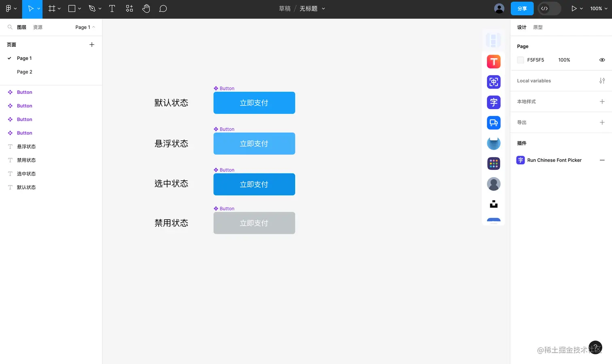The image size is (612, 364).
Task: Click the layers panel search icon
Action: pos(10,27)
